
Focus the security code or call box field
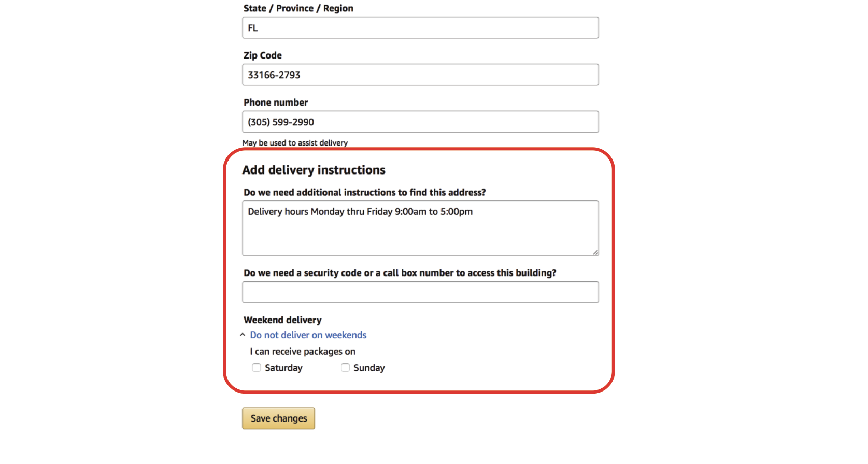tap(420, 292)
